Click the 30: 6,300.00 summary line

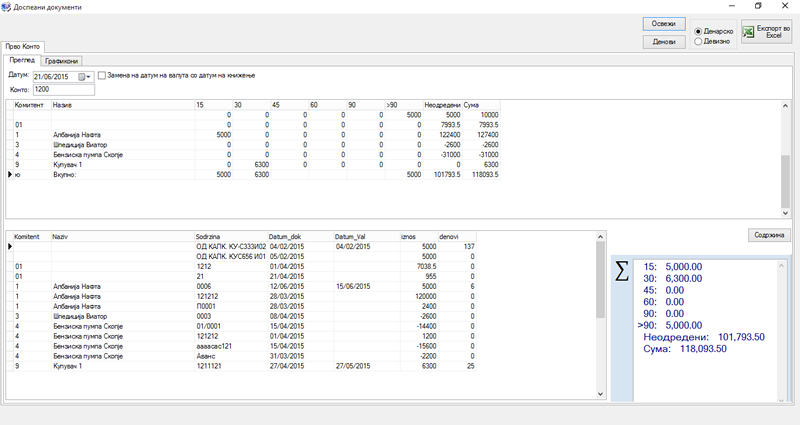point(672,279)
